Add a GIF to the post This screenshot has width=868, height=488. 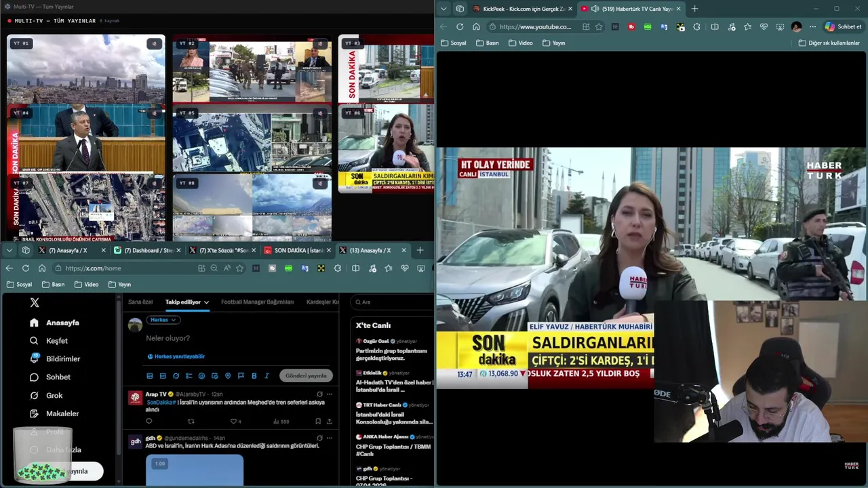tap(163, 375)
